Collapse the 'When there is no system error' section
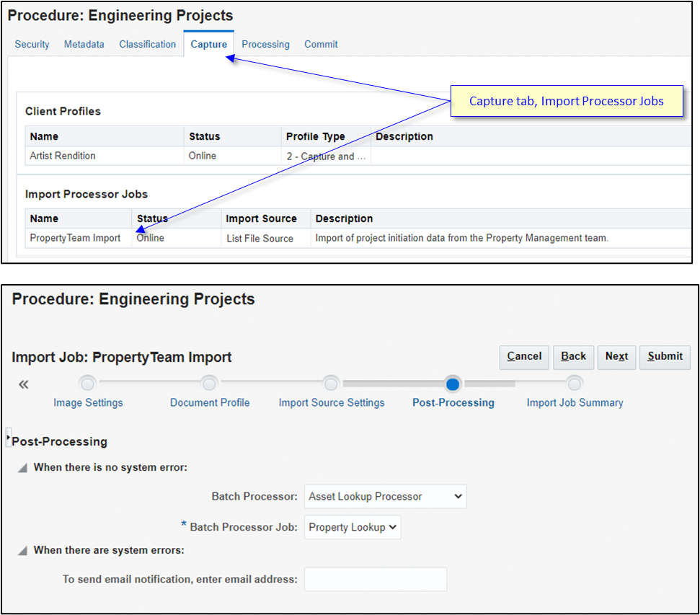 point(22,467)
